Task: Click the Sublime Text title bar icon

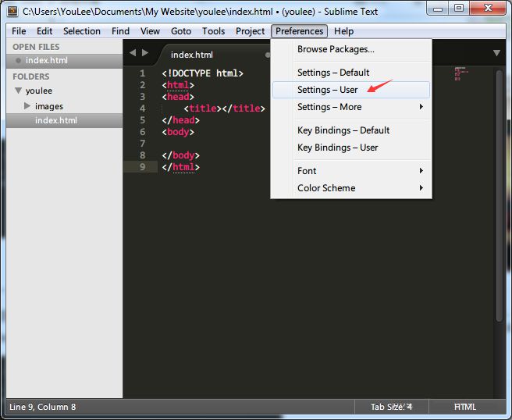Action: (x=13, y=9)
